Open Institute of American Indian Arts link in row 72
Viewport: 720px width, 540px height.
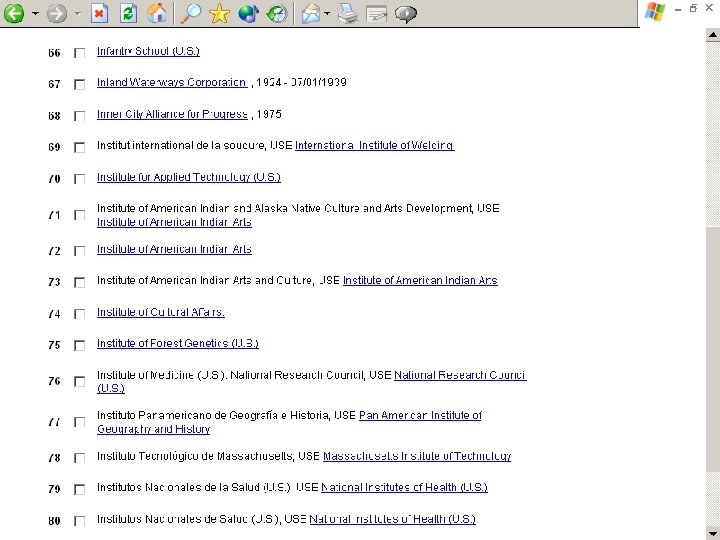coord(174,249)
